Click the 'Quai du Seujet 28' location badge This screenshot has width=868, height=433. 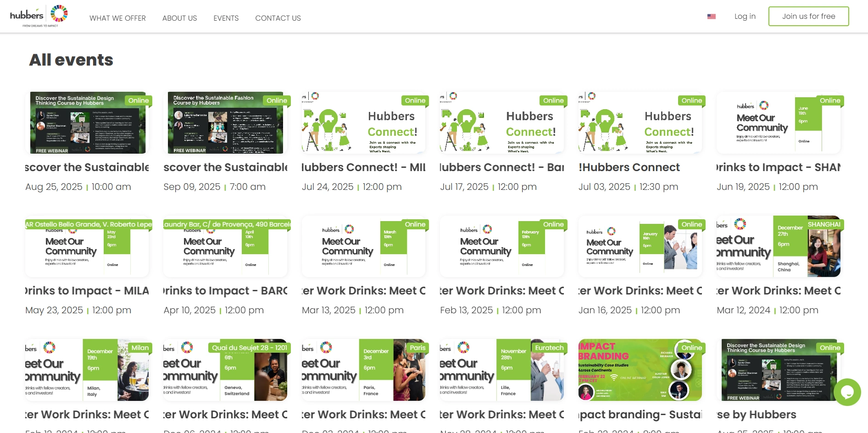click(x=250, y=348)
